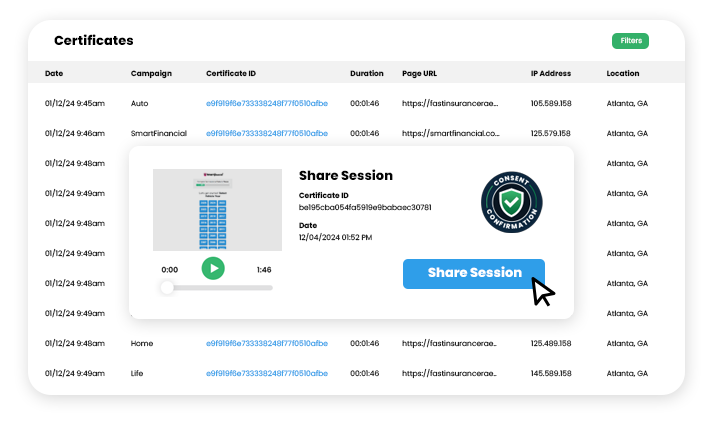Click the duration in the Auto row
This screenshot has width=712, height=425.
click(364, 104)
